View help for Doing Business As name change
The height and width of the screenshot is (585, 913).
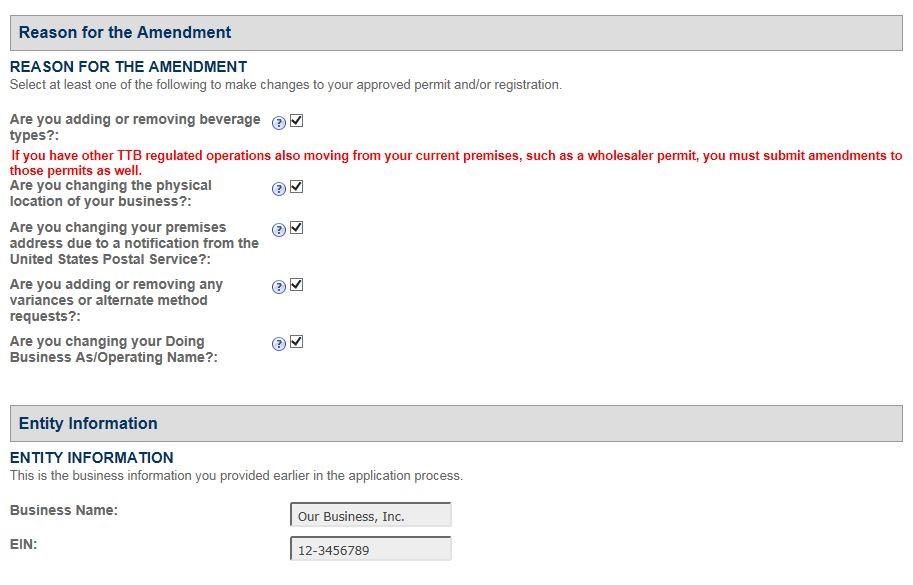(x=280, y=343)
